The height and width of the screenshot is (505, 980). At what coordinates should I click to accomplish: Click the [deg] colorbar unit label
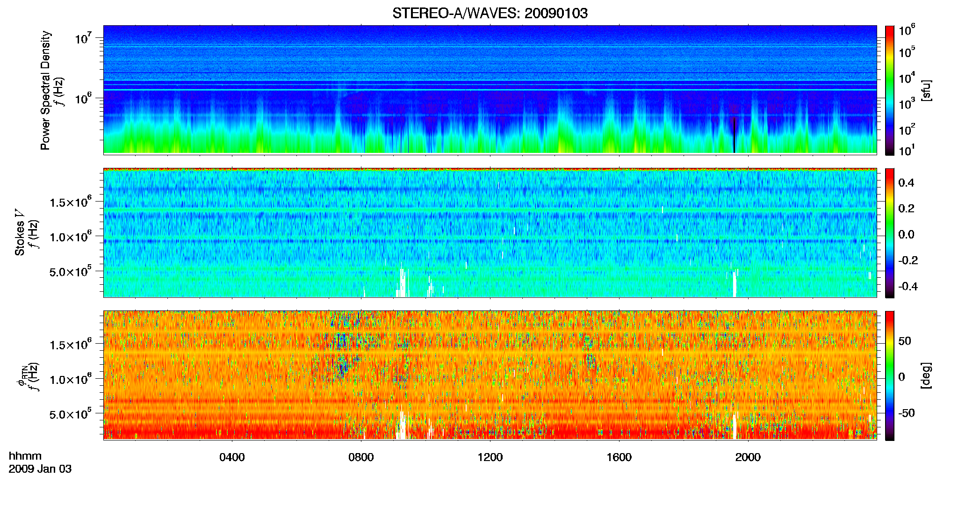point(926,375)
